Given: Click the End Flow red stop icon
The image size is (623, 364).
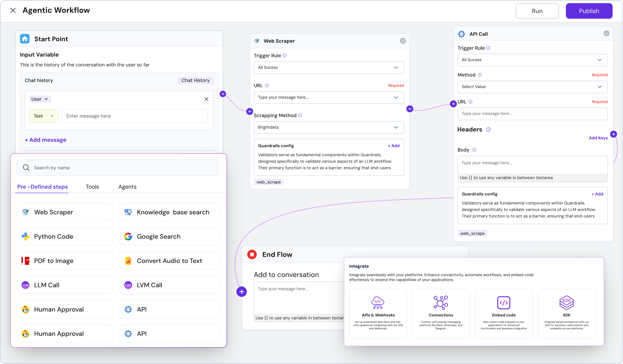Looking at the screenshot, I should coord(252,254).
